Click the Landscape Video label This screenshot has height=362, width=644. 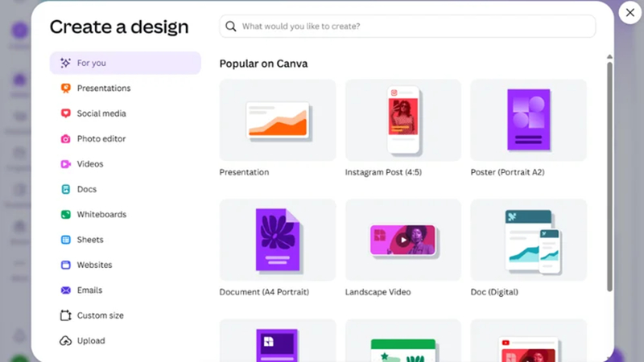(x=378, y=292)
